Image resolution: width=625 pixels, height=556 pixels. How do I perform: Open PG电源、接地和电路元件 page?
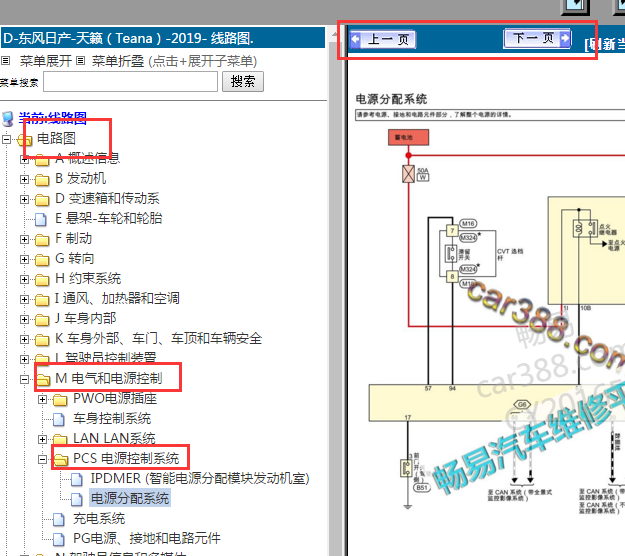pos(147,538)
